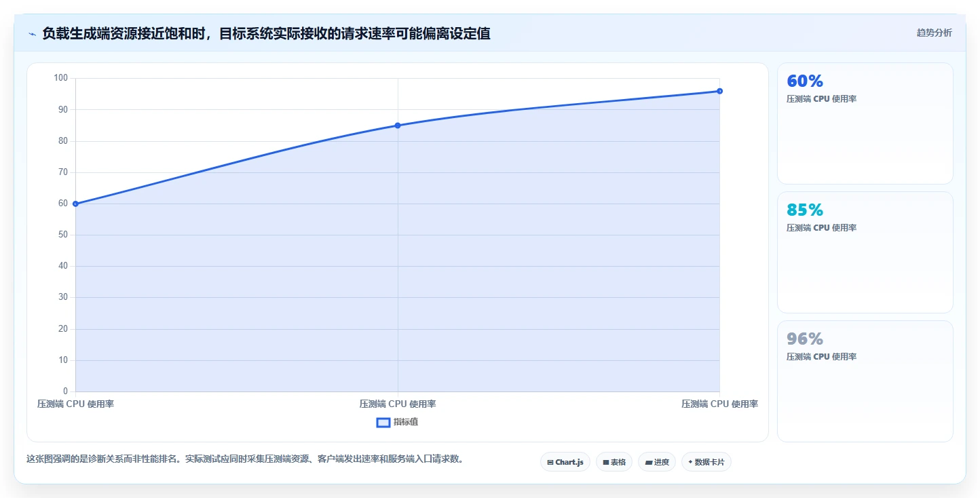Click the y-axis label 20
This screenshot has height=498, width=980.
63,329
